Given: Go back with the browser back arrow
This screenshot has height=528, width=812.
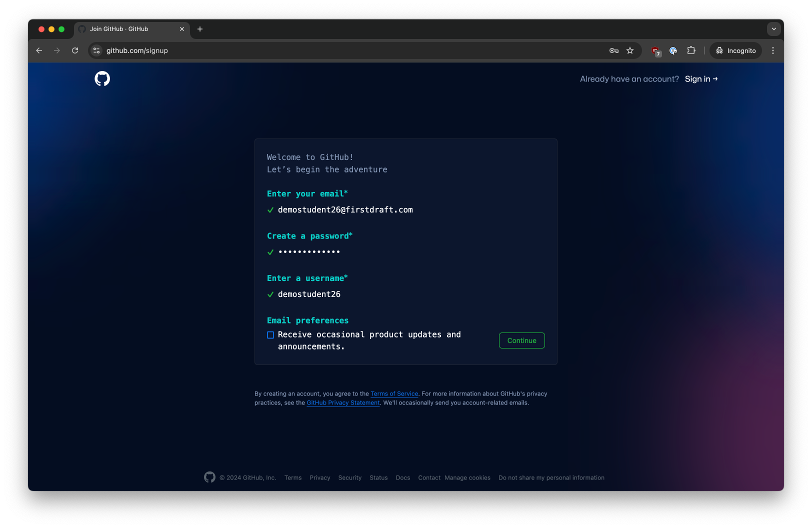Looking at the screenshot, I should [x=39, y=50].
